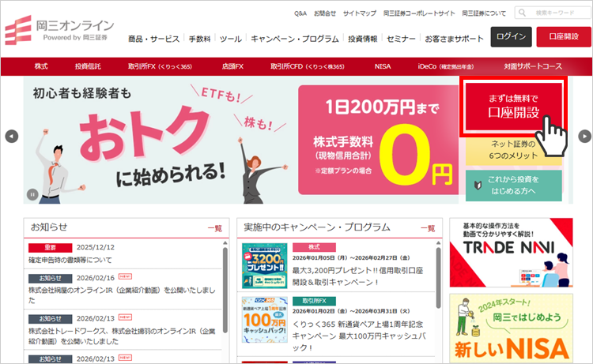Select 株式 in red navigation bar
593x364 pixels.
pos(41,66)
